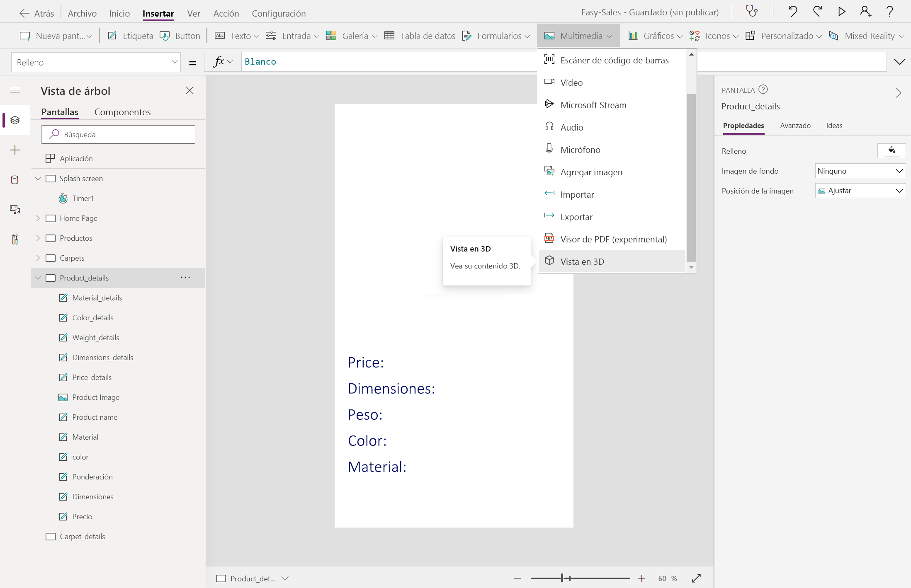
Task: Click the Undo arrow icon
Action: click(792, 12)
